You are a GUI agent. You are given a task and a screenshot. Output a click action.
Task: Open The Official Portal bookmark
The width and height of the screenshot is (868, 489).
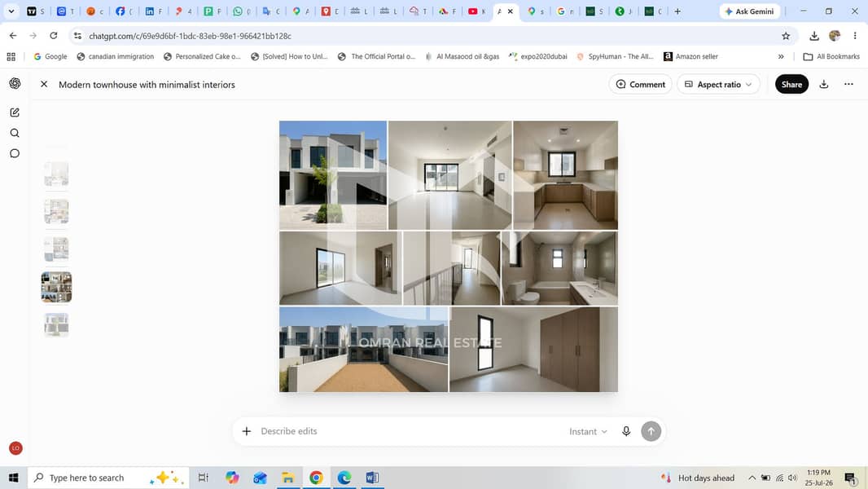[376, 56]
